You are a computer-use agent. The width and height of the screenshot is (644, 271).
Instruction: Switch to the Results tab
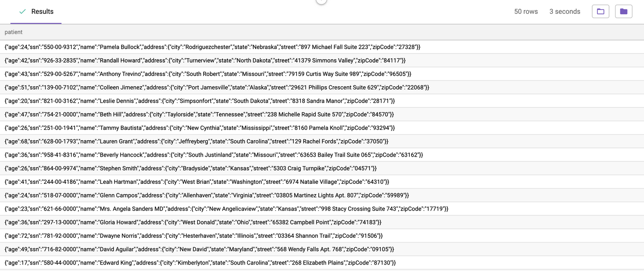42,12
